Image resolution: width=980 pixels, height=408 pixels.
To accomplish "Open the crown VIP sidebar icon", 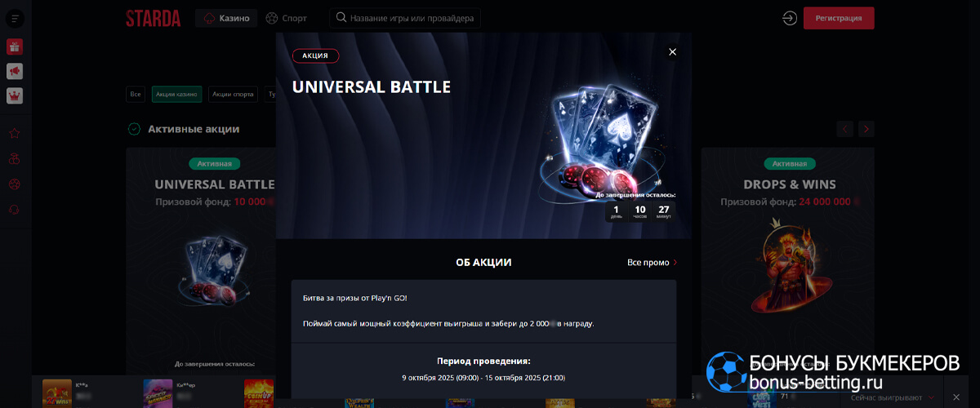I will [14, 95].
